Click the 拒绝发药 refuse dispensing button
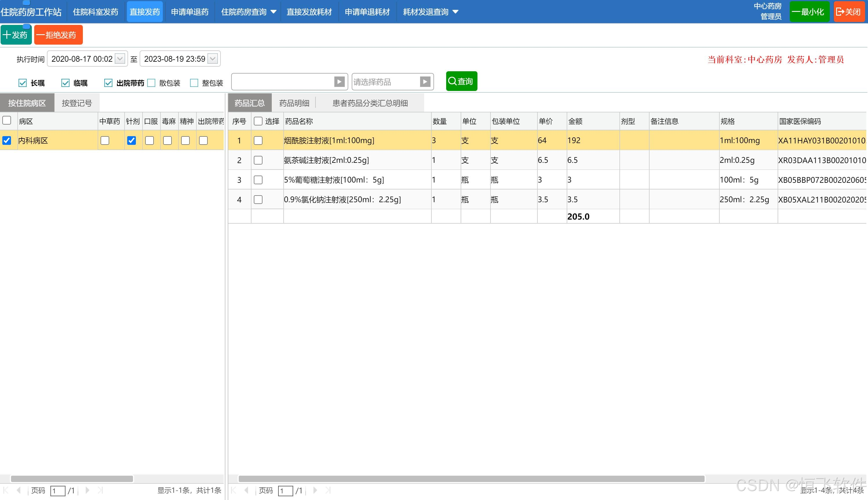 click(58, 35)
